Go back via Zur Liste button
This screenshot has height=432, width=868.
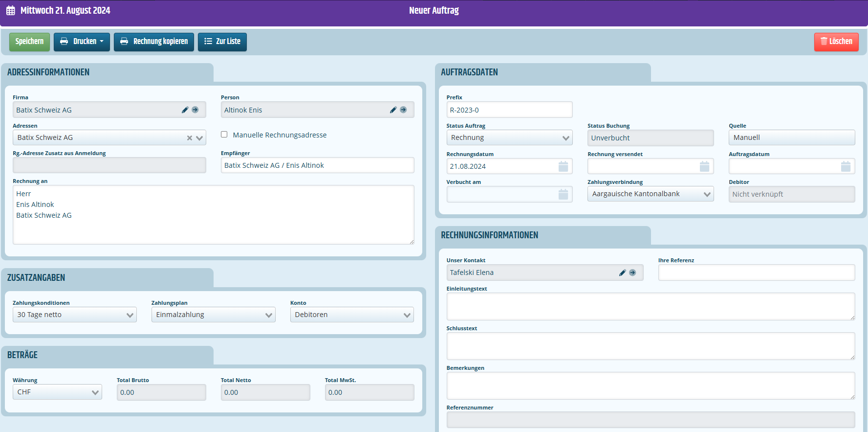tap(222, 42)
